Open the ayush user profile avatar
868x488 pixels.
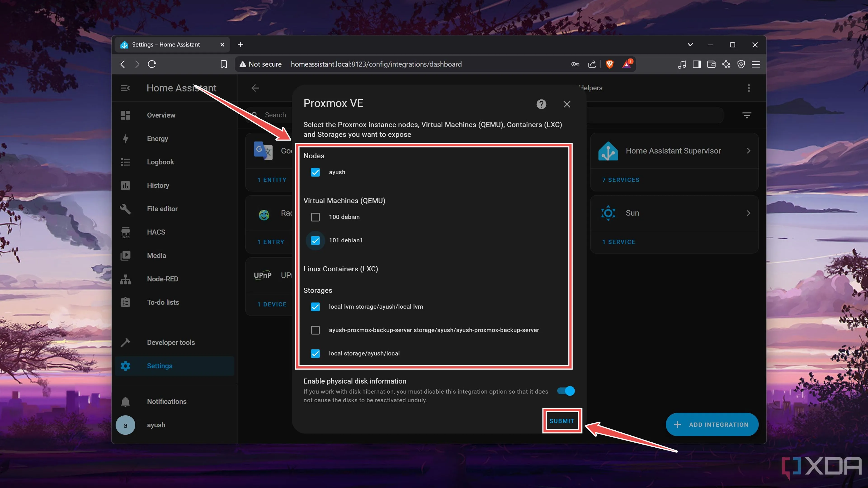[x=125, y=425]
